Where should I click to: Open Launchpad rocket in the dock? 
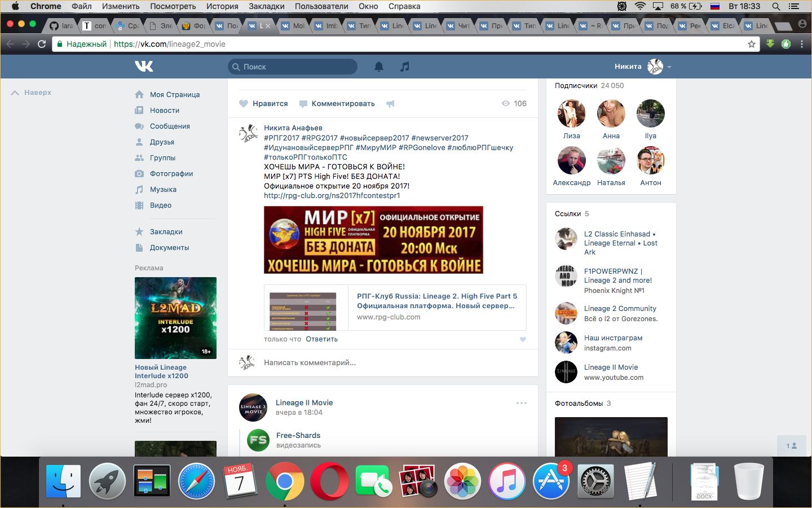point(107,481)
